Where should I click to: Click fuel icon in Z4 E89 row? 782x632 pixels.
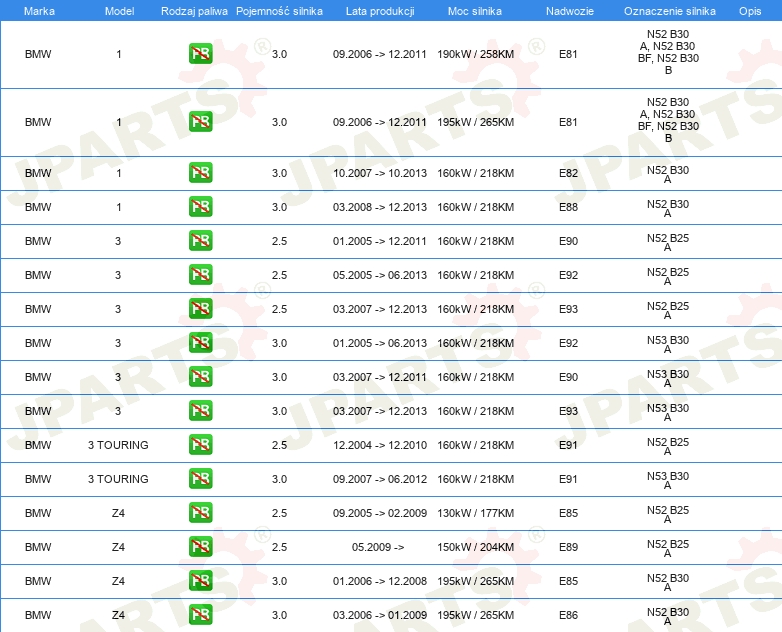point(200,547)
